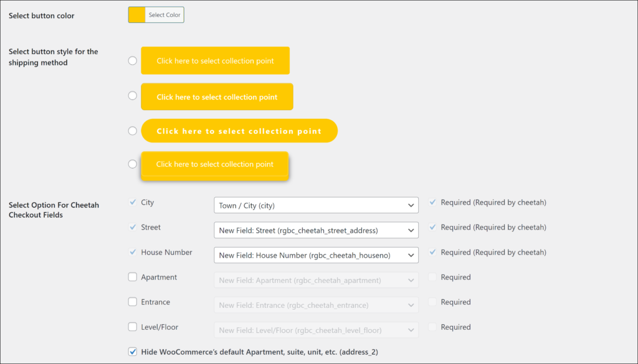Click the first collection point preview button

215,61
